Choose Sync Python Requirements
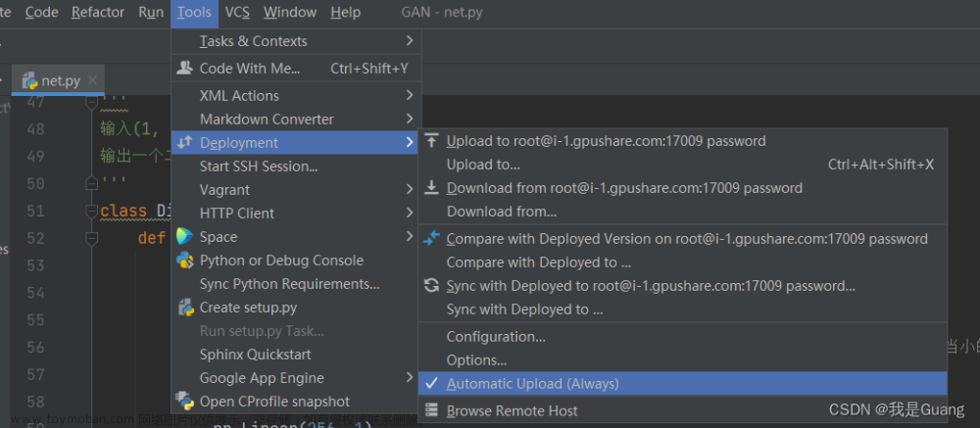 pyautogui.click(x=296, y=284)
